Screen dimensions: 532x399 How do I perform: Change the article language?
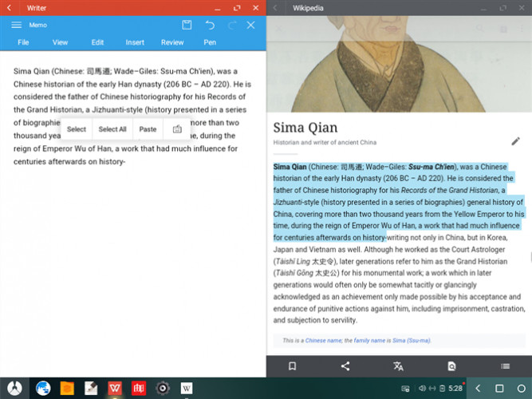pyautogui.click(x=398, y=366)
